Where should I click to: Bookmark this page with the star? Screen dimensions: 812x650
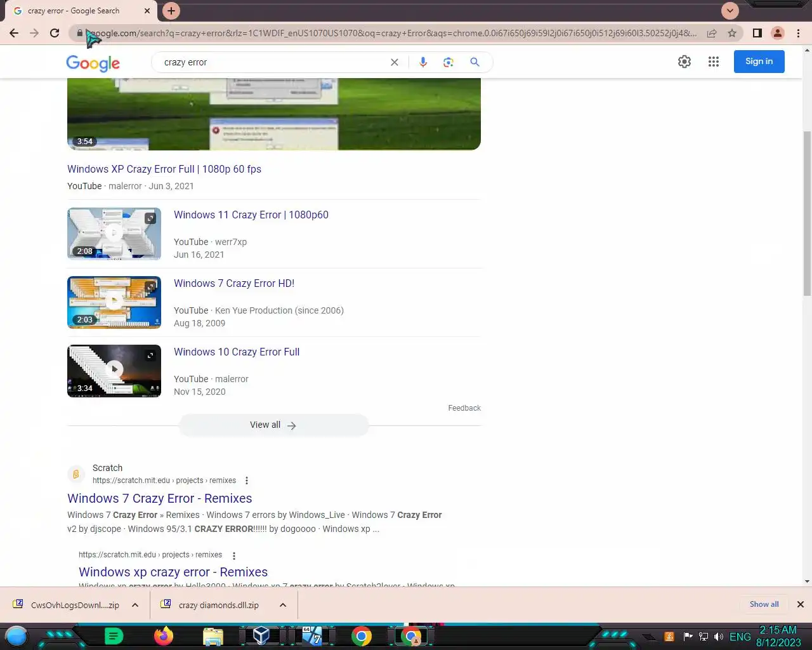732,33
